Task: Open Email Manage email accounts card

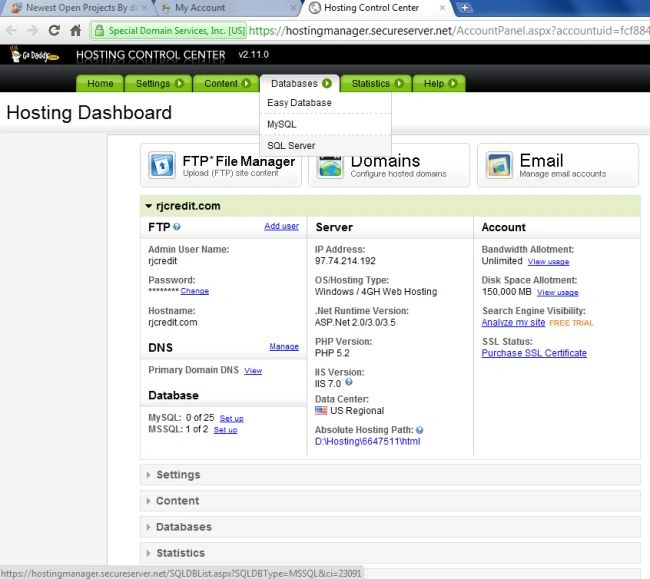Action: (x=558, y=165)
